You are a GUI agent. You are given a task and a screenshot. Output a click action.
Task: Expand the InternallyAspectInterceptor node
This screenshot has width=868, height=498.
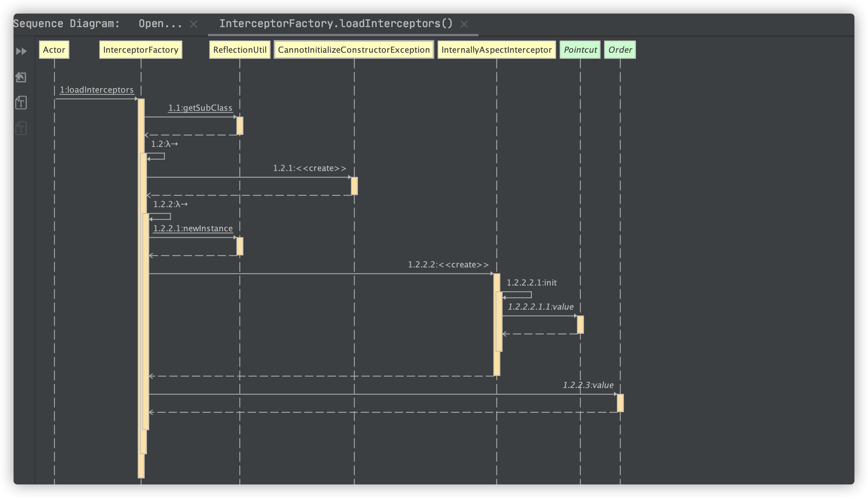coord(497,49)
